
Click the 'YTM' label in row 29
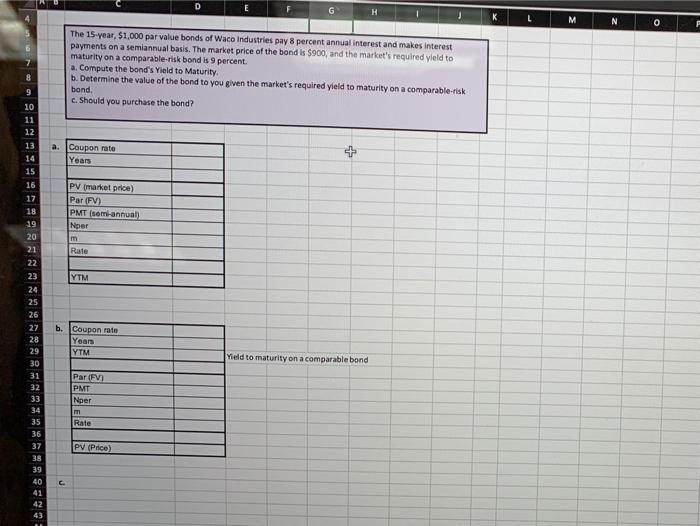pos(81,353)
